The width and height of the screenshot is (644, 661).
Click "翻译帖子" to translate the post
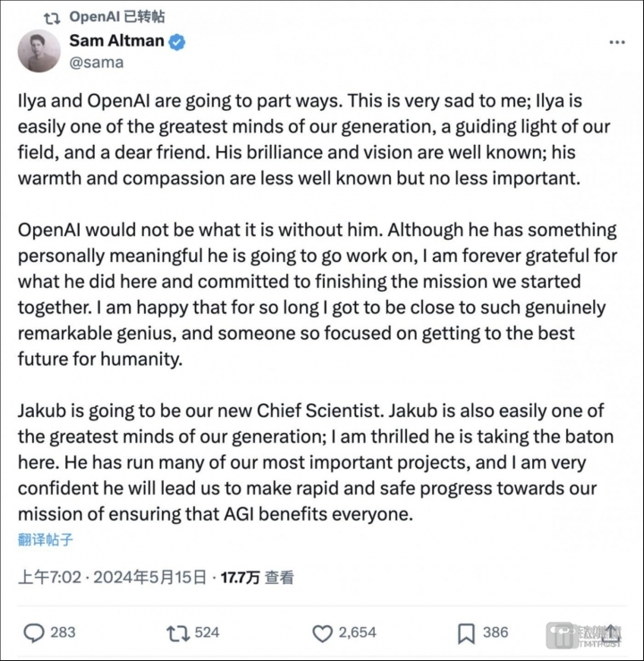pos(46,539)
